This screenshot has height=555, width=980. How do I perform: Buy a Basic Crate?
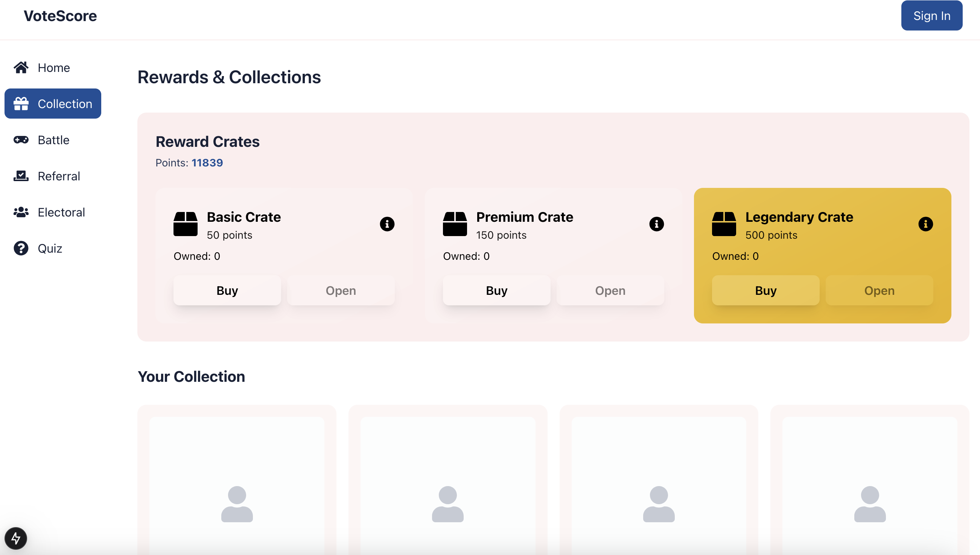click(227, 290)
